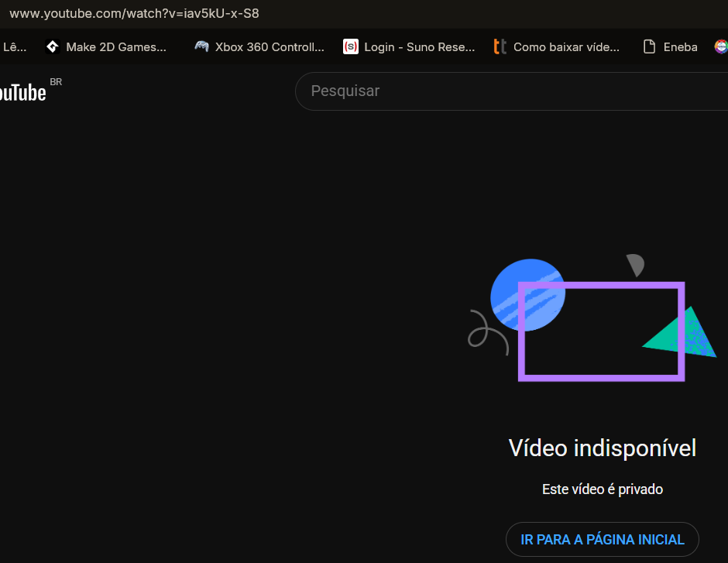Open the Como baixar víde... bookmark
This screenshot has width=728, height=563.
556,47
